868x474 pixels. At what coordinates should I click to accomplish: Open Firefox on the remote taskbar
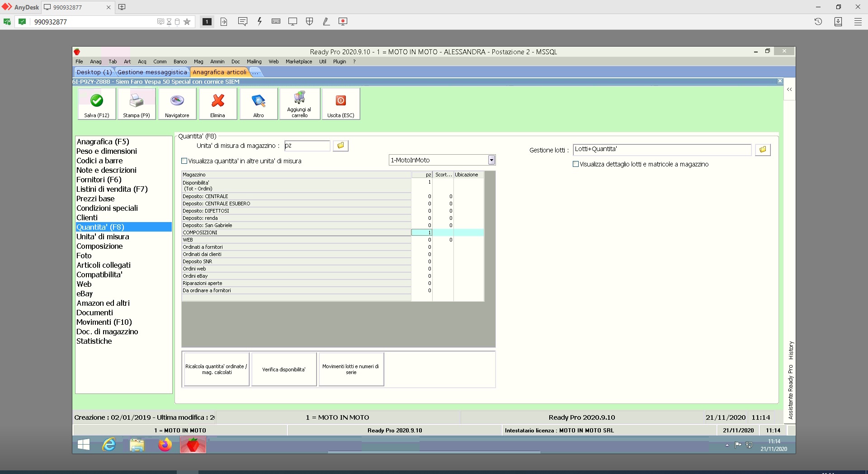pos(165,445)
